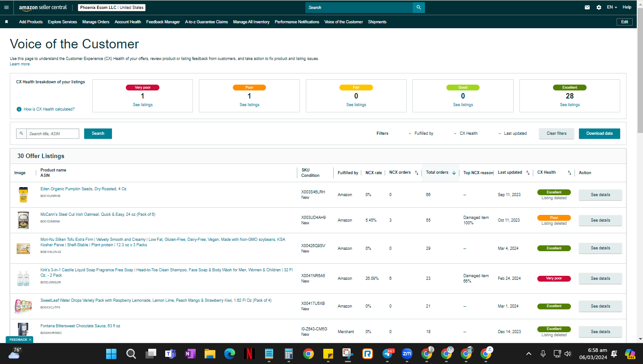Open Microsoft Teams from taskbar
The width and height of the screenshot is (643, 364).
pos(170,354)
